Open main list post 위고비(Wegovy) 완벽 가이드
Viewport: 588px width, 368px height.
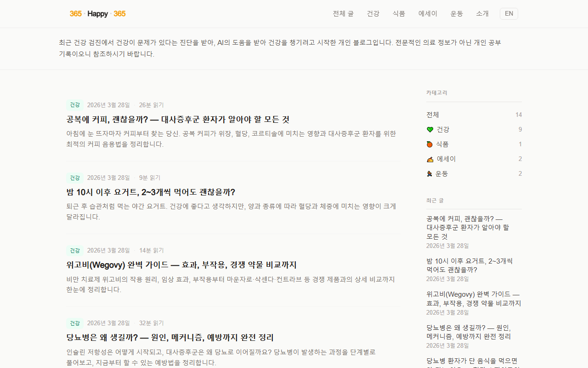point(181,265)
